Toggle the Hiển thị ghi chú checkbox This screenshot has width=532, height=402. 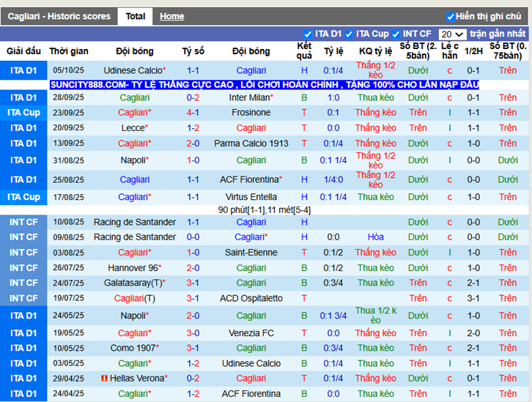pos(451,16)
